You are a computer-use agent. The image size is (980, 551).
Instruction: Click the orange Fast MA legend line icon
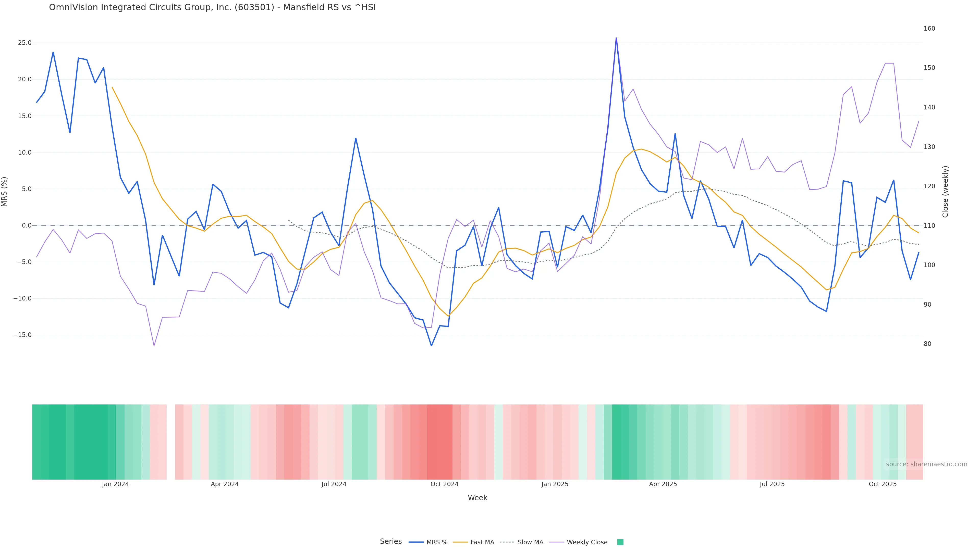[x=460, y=542]
